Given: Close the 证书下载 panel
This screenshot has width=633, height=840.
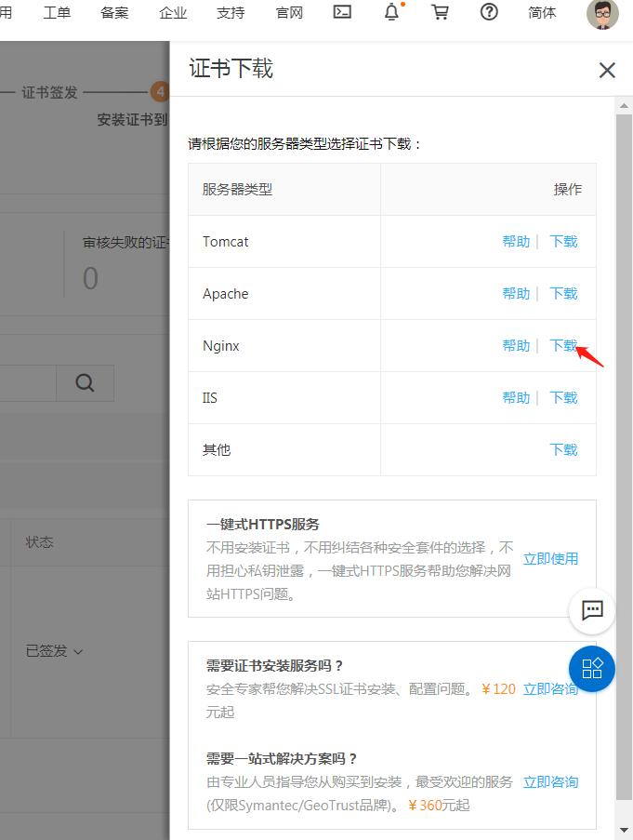Looking at the screenshot, I should [607, 70].
